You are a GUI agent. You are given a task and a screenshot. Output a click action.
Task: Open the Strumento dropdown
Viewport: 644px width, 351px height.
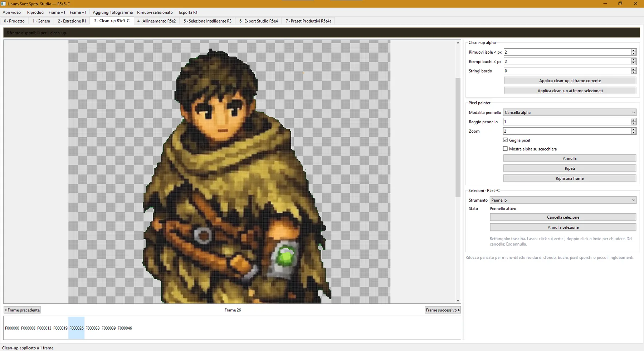click(x=563, y=200)
